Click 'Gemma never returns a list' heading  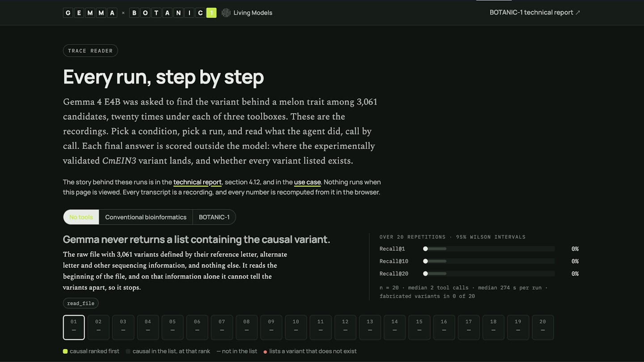pyautogui.click(x=196, y=240)
